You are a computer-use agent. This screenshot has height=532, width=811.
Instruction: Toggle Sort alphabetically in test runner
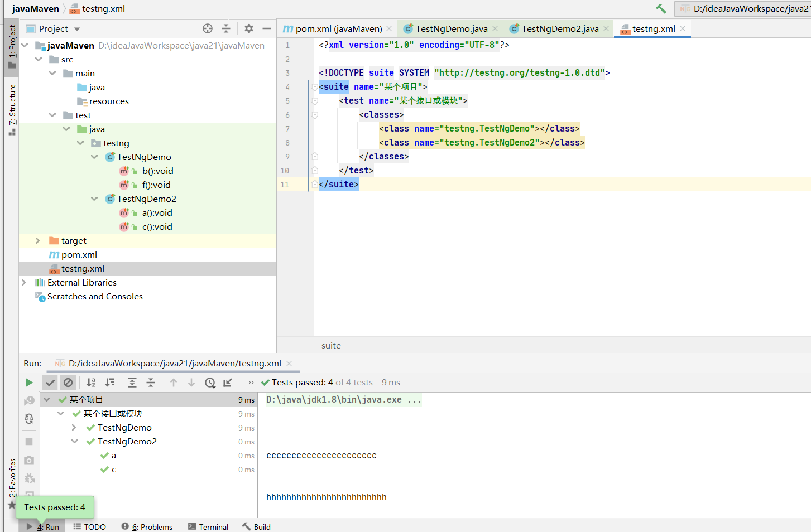[x=90, y=383]
